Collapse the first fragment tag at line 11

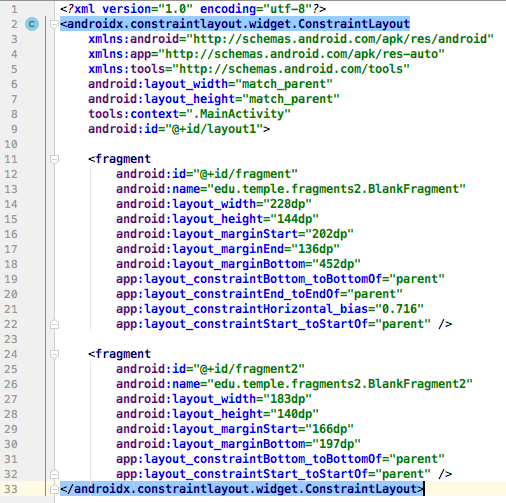click(x=54, y=159)
